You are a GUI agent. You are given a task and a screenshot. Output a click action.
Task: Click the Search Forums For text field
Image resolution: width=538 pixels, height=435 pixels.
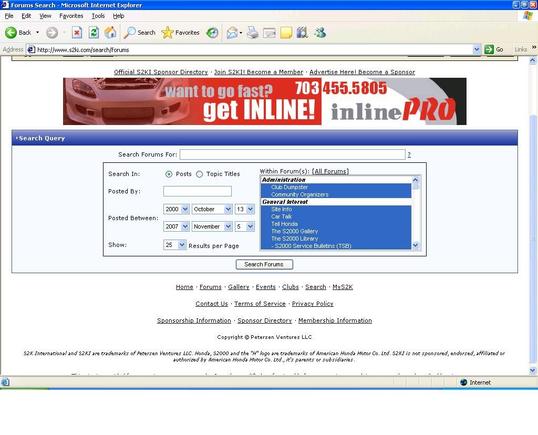coord(292,154)
